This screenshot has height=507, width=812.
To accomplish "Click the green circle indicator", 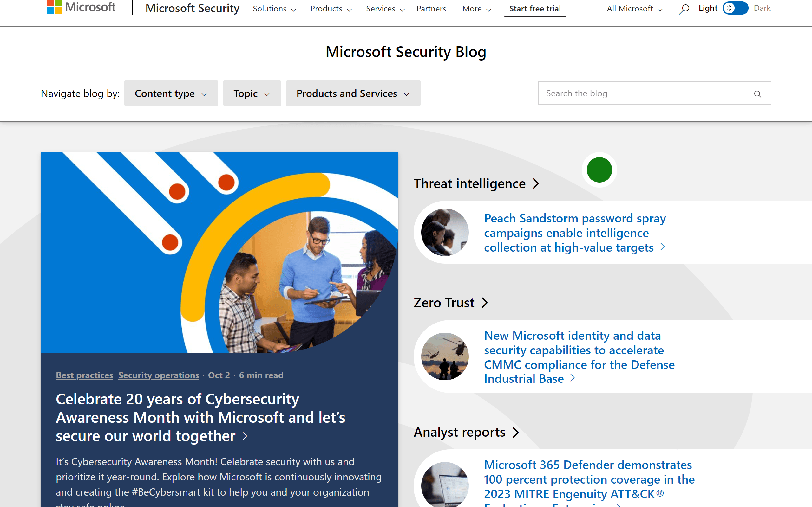I will 599,170.
